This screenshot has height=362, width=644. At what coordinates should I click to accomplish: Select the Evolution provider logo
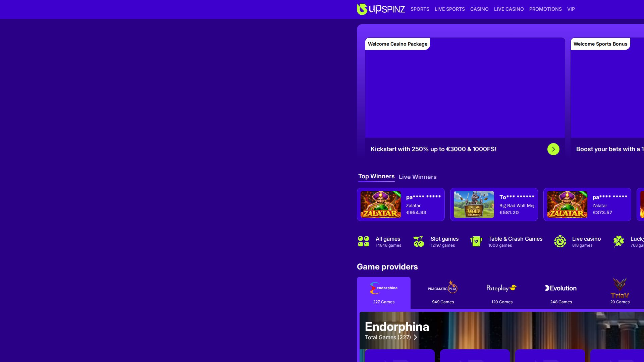tap(561, 288)
